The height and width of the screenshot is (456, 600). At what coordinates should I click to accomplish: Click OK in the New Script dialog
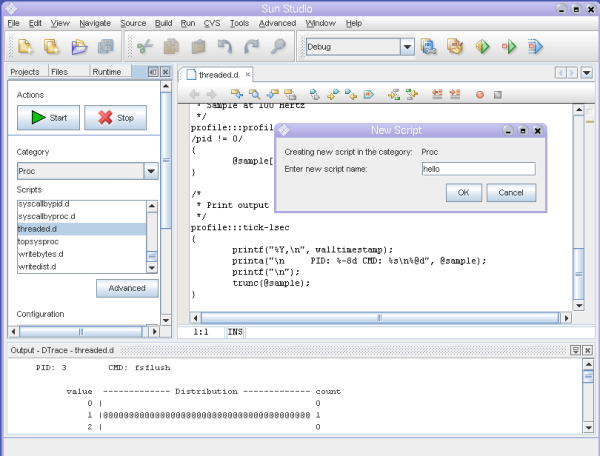[x=463, y=192]
